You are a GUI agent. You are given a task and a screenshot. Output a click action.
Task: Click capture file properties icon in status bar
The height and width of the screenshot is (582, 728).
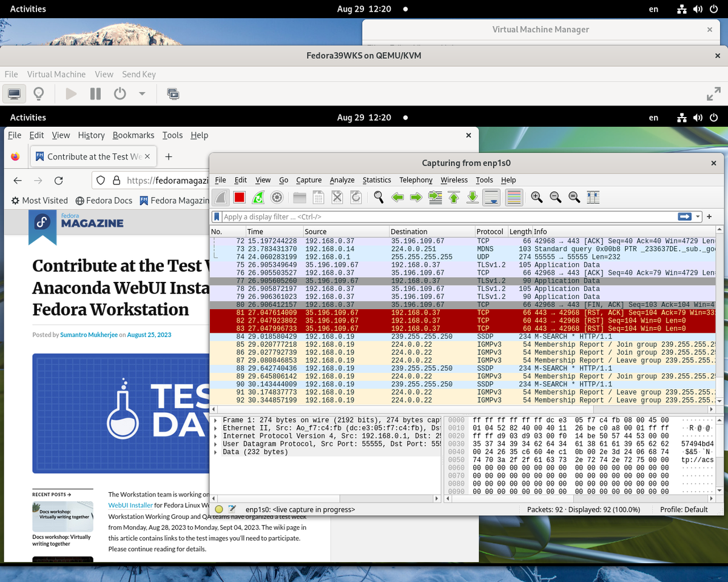click(x=232, y=510)
